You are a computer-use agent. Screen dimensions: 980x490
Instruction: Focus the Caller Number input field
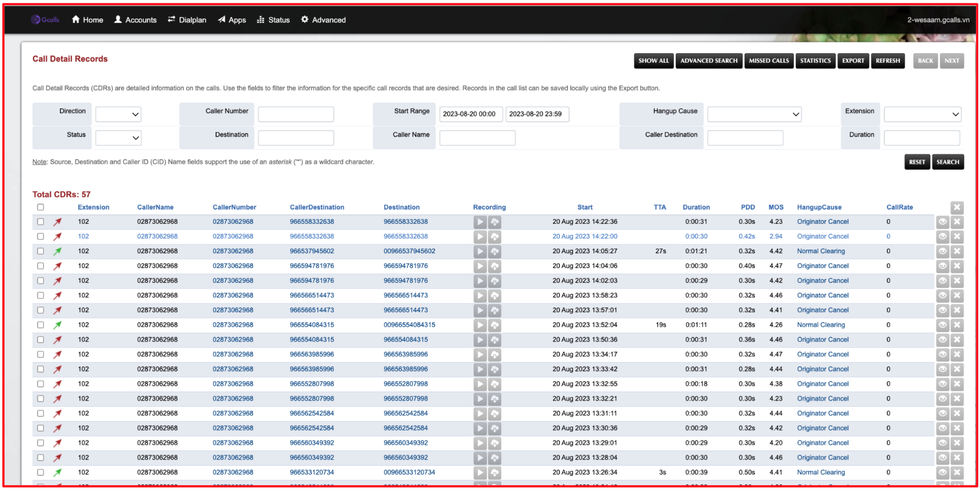(x=296, y=114)
